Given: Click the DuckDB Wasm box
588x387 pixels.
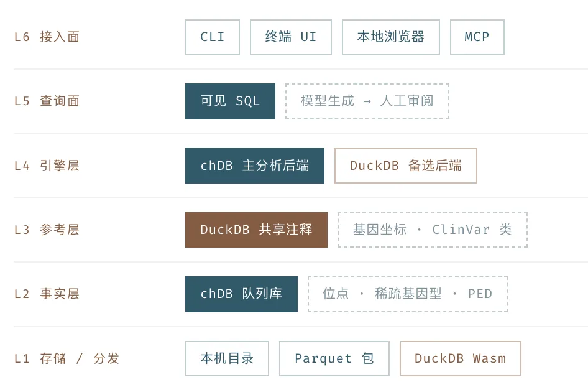Looking at the screenshot, I should pyautogui.click(x=461, y=359).
